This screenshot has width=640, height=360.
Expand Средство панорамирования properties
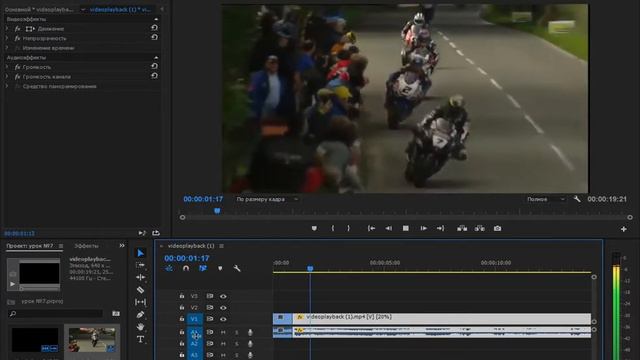coord(7,86)
